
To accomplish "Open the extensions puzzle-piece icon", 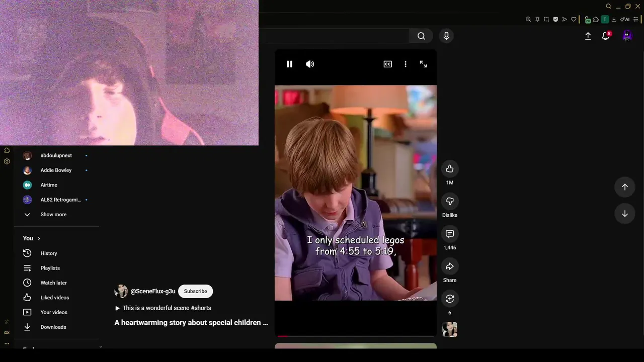I will [596, 20].
